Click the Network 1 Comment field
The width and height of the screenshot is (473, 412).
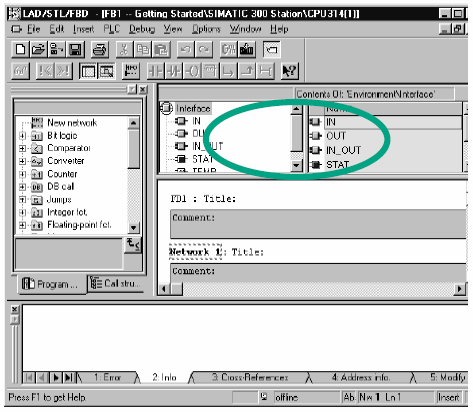[318, 273]
